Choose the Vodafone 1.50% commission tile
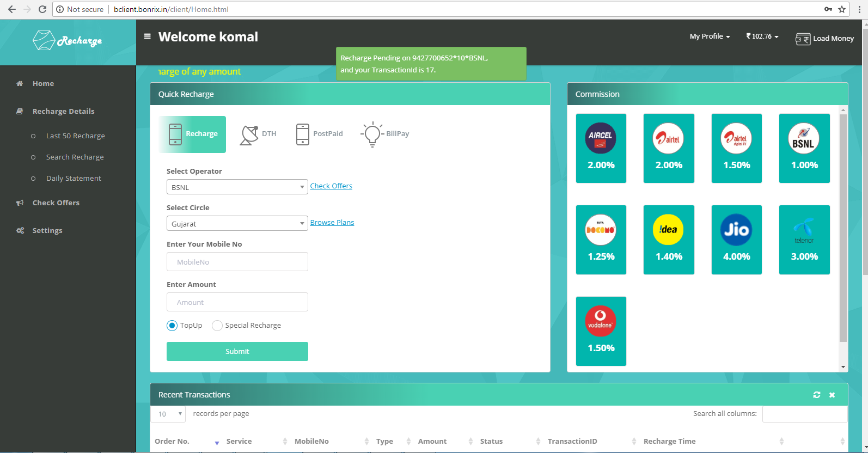This screenshot has width=868, height=453. [x=601, y=331]
